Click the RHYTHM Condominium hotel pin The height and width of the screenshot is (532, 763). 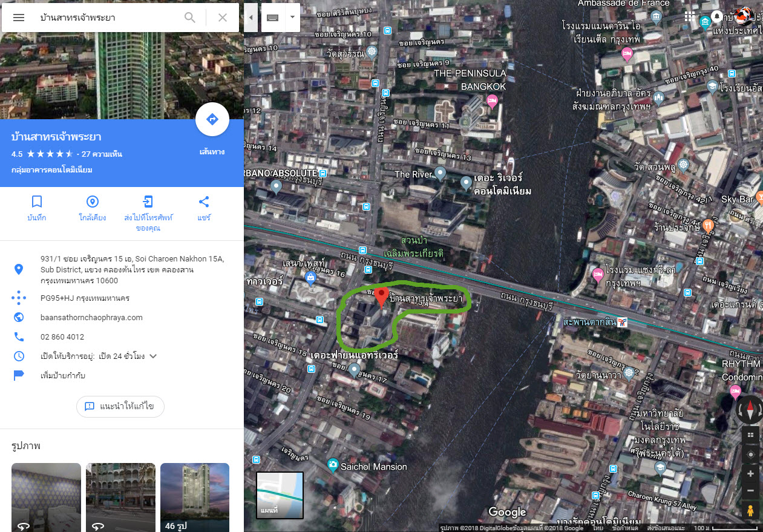pos(736,392)
